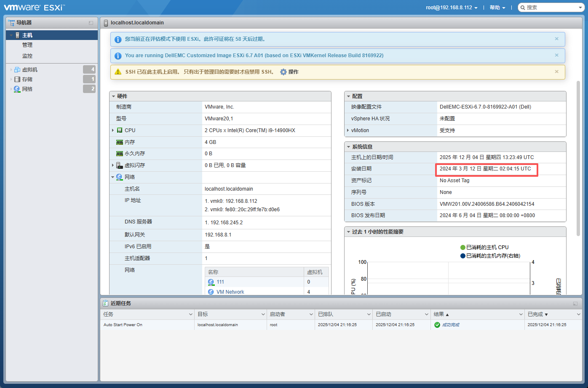Click the 内存 memory icon

[x=120, y=142]
